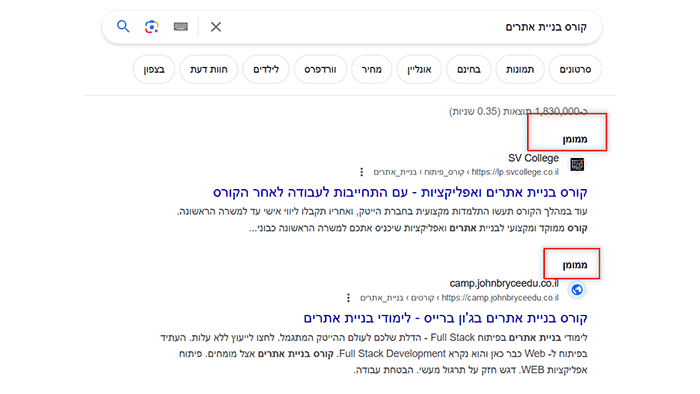Open the on-screen keyboard icon
The width and height of the screenshot is (700, 394).
click(x=181, y=27)
